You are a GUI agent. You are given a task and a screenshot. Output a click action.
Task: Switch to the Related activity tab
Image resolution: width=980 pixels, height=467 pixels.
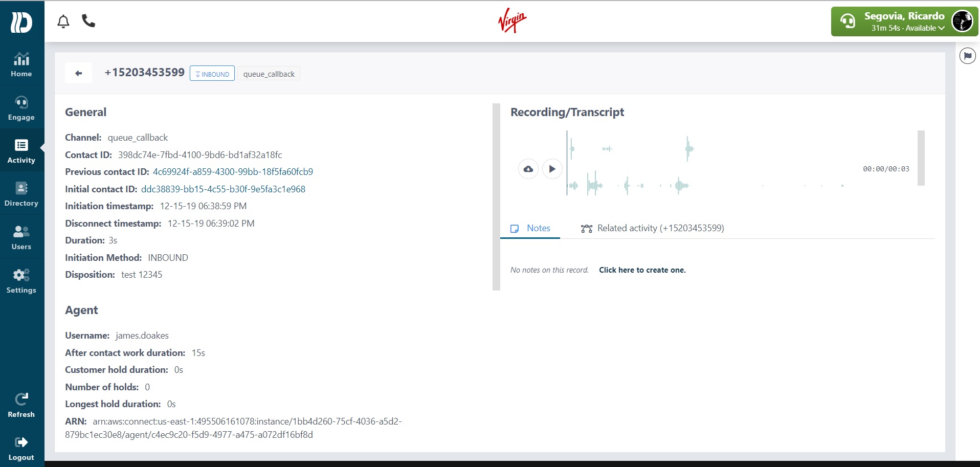(x=653, y=228)
